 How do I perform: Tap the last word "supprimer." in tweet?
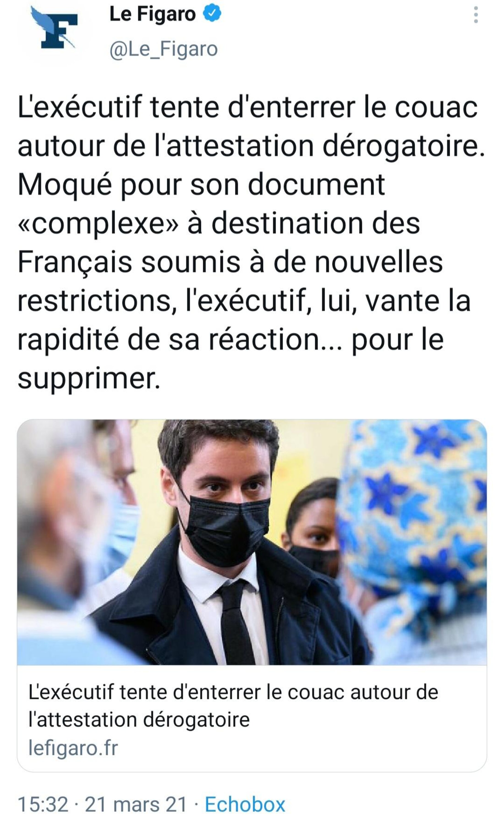click(89, 379)
